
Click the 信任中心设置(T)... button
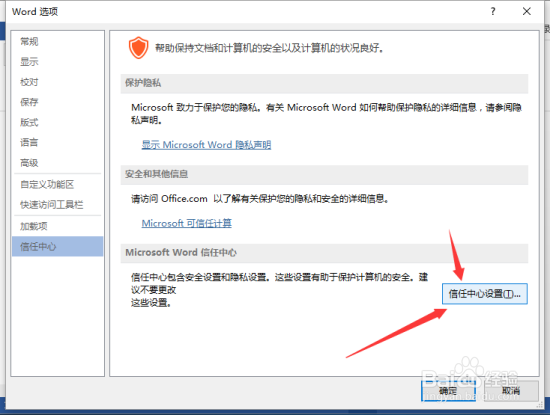pyautogui.click(x=484, y=294)
